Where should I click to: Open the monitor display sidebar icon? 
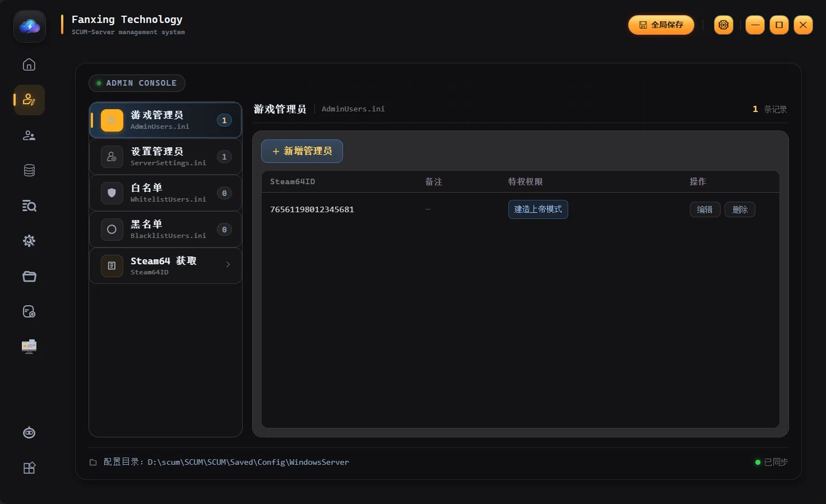[x=29, y=347]
